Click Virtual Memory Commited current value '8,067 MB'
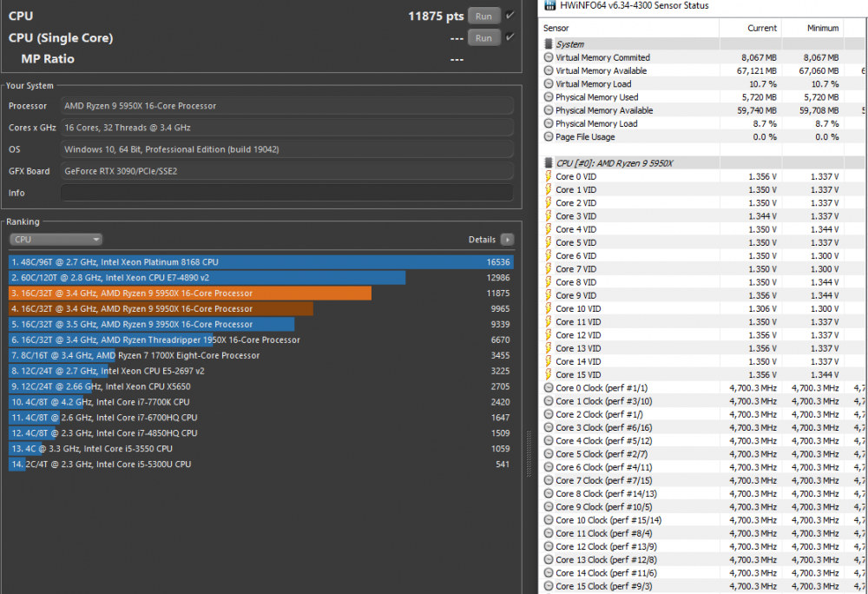Viewport: 868px width, 594px height. [759, 57]
